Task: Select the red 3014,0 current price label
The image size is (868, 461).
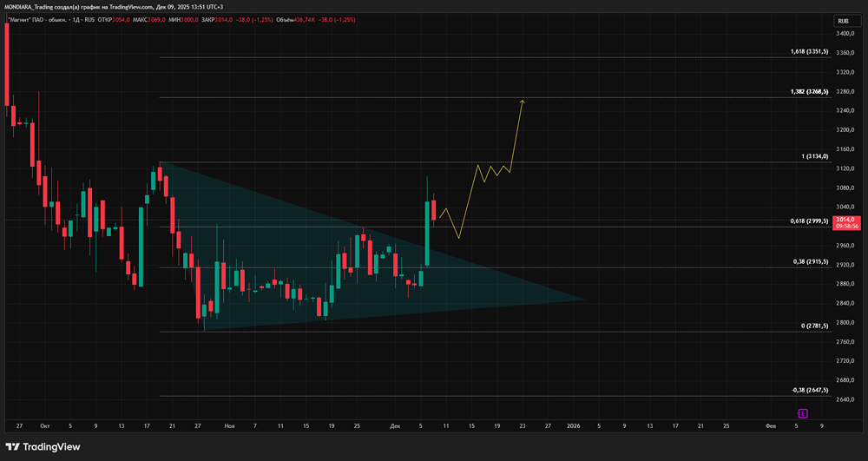Action: coord(847,222)
